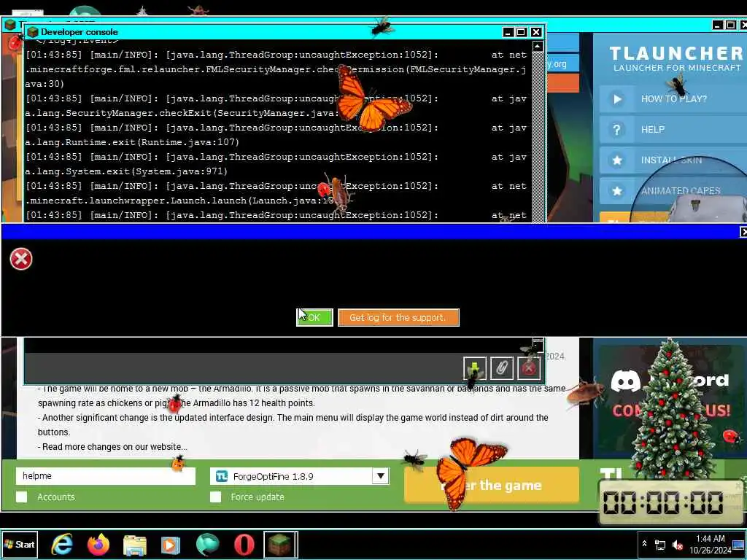747x560 pixels.
Task: Open the Help item in TLauncher sidebar
Action: [673, 130]
